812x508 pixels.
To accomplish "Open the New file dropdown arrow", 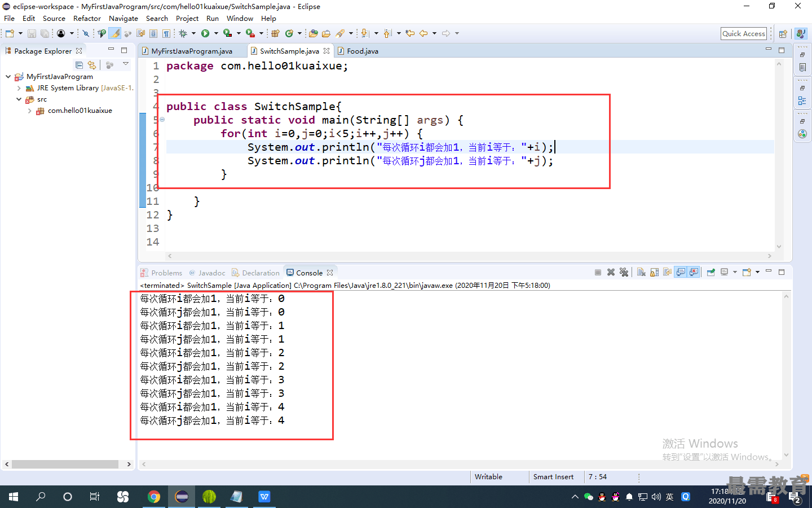I will click(20, 33).
